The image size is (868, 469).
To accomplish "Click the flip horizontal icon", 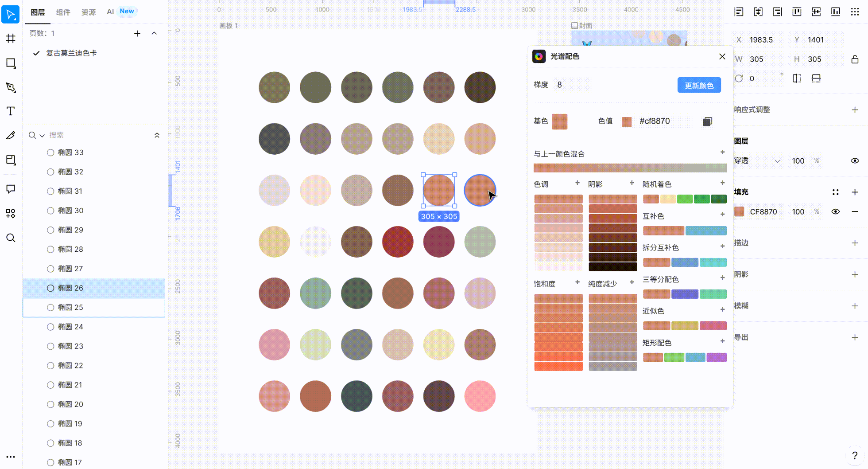I will [x=797, y=78].
